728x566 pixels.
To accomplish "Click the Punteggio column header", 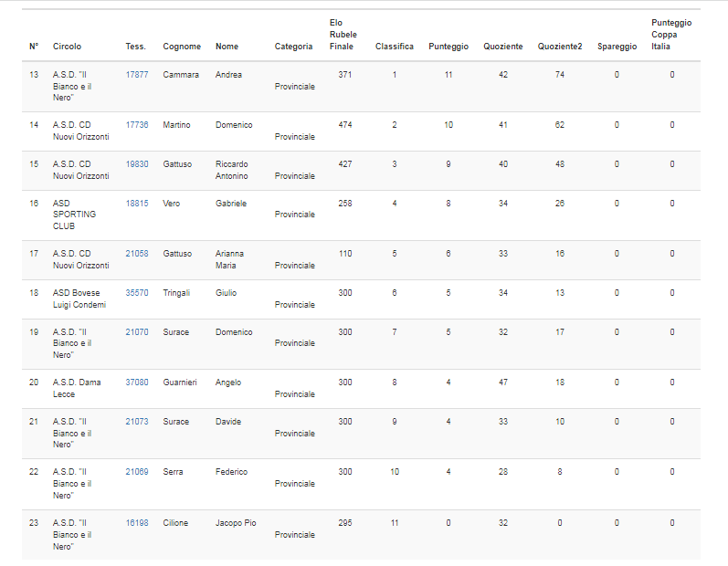I will [448, 47].
